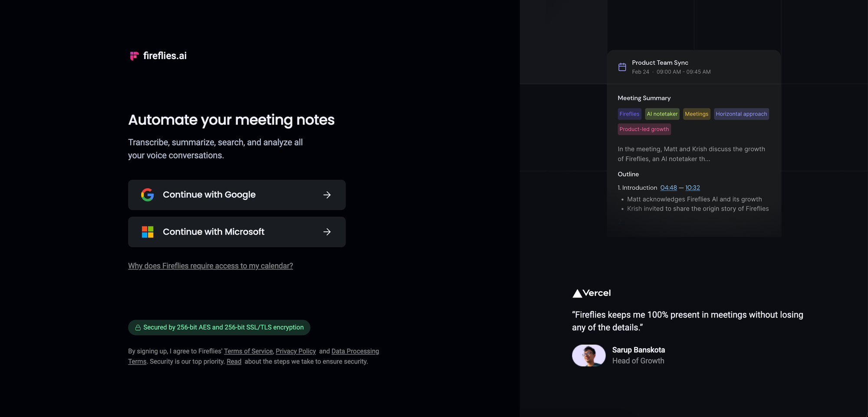Click the arrow icon in the Microsoft button

click(x=327, y=232)
